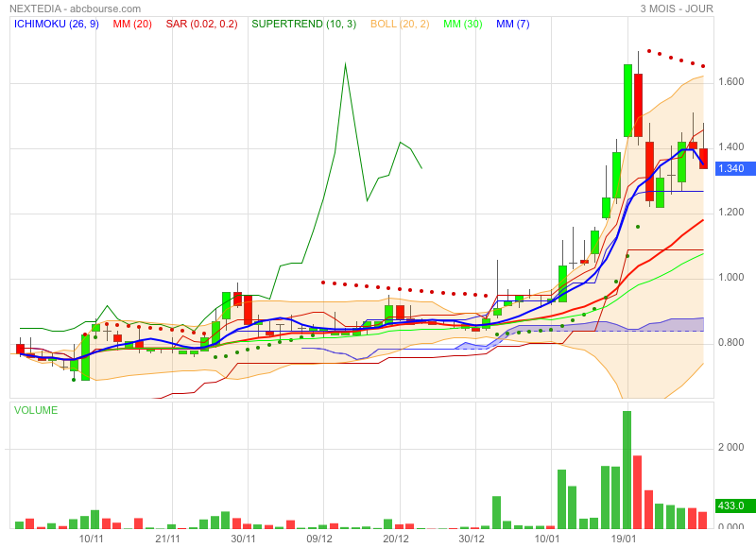
Task: Click the tall green candlestick peaking above 1.600
Action: point(627,100)
